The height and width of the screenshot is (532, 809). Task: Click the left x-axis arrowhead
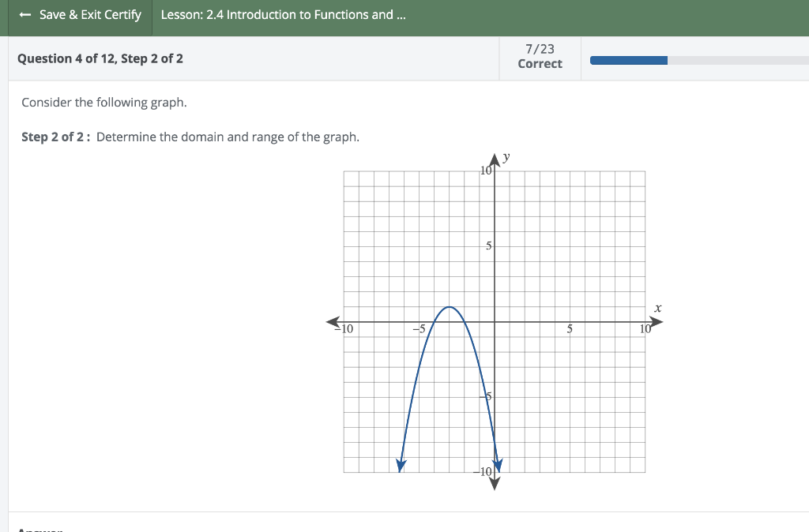coord(332,321)
